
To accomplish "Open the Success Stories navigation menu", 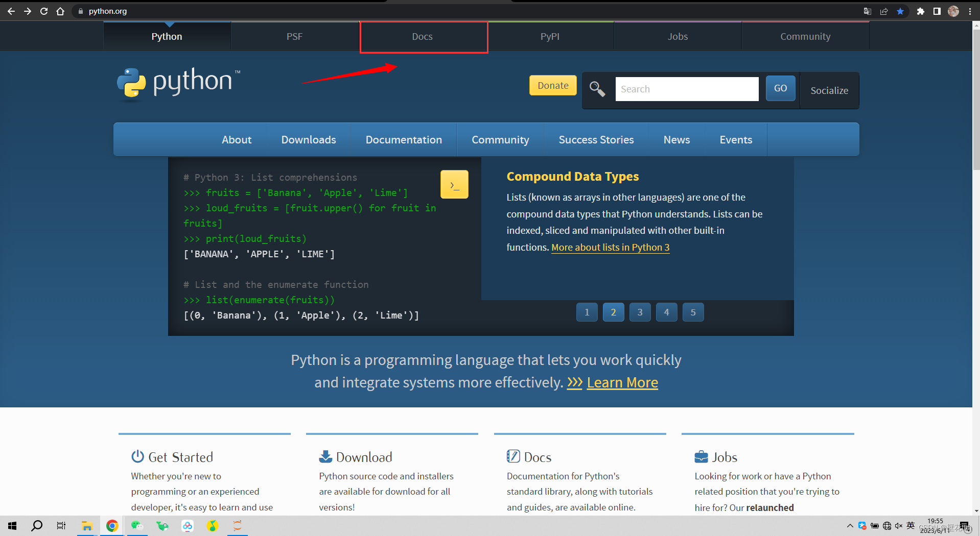I will 596,139.
